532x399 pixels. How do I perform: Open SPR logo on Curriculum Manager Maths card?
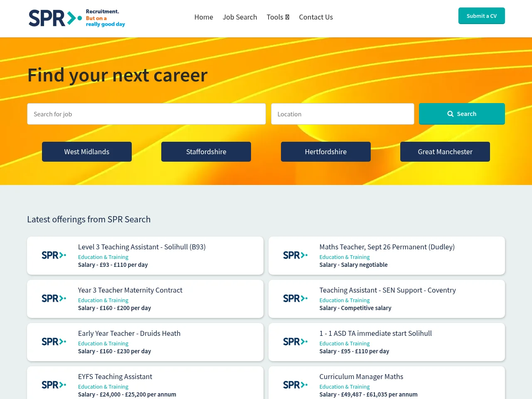(x=296, y=385)
